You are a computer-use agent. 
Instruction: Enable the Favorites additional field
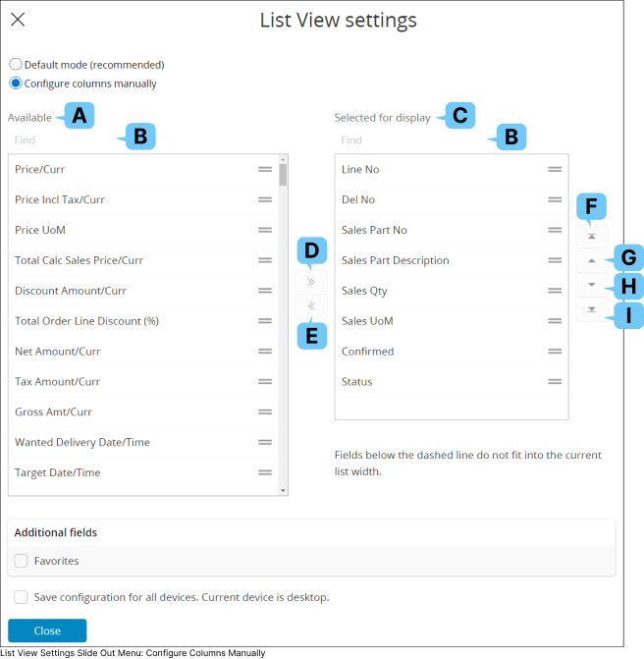click(x=22, y=561)
